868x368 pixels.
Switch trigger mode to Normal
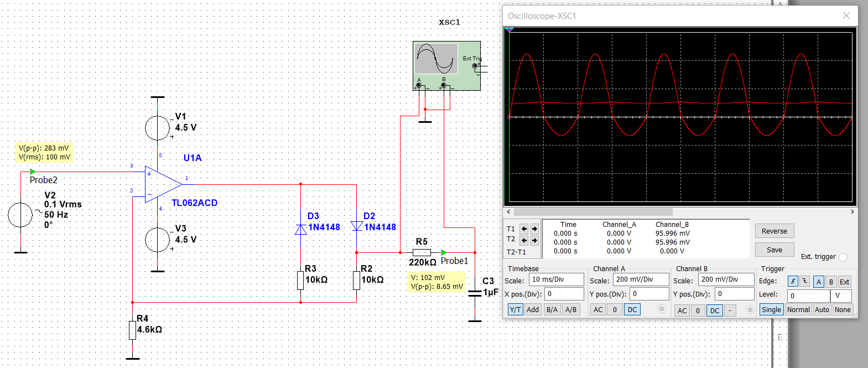[798, 309]
